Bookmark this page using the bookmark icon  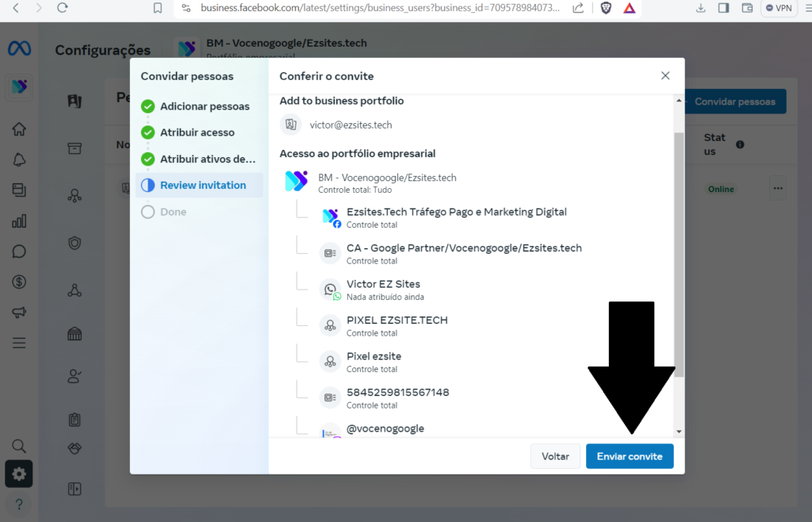pyautogui.click(x=158, y=8)
